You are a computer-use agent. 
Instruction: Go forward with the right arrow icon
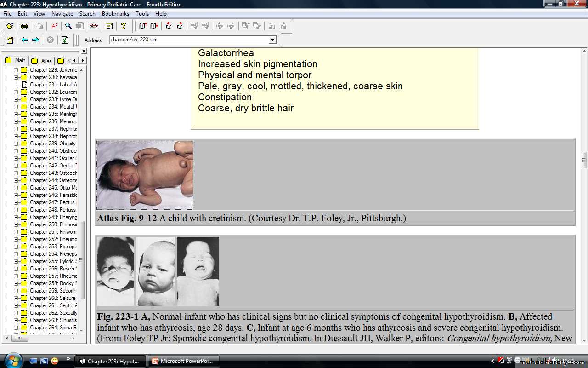(x=35, y=40)
